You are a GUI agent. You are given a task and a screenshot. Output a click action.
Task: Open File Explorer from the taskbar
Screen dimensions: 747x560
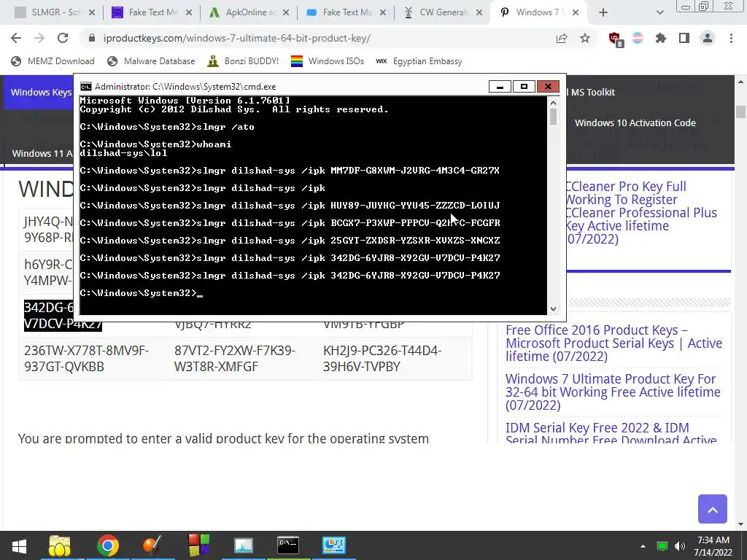coord(60,545)
